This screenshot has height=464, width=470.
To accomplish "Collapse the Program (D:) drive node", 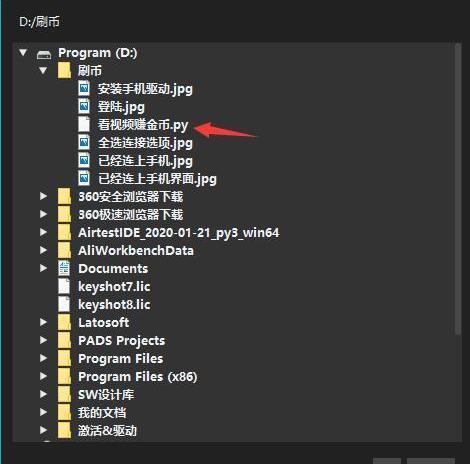I will [23, 53].
